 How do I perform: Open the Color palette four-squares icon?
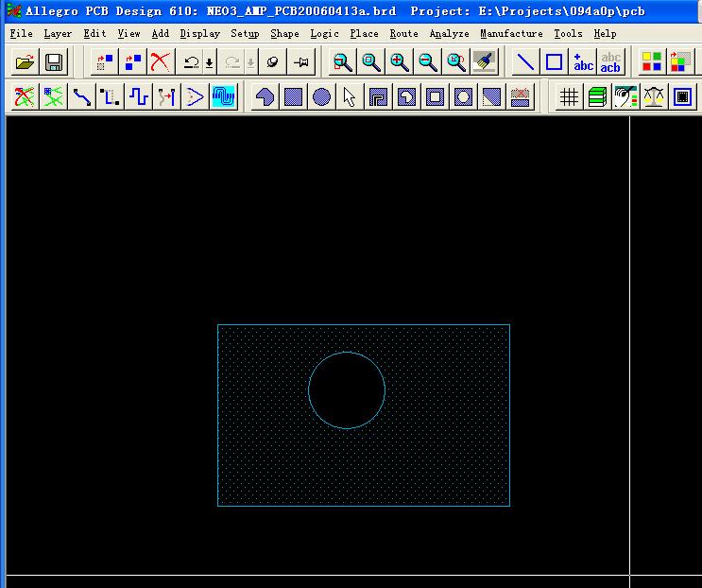[x=651, y=61]
